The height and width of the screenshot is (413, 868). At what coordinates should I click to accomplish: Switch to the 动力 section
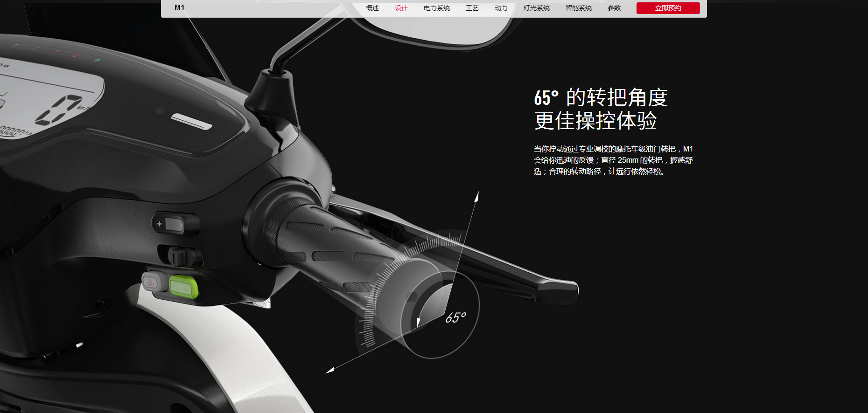click(x=501, y=8)
